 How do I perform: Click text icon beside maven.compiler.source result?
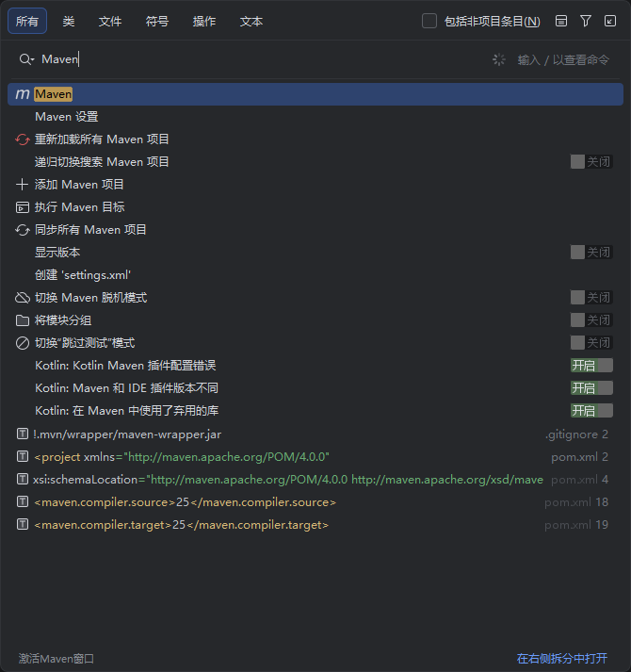coord(23,501)
